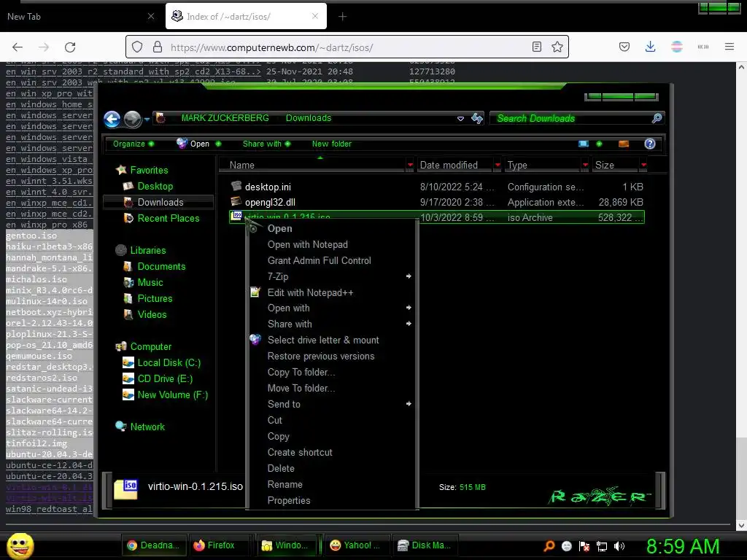The width and height of the screenshot is (747, 560).
Task: Select Local Disk (C:) in navigation pane
Action: pyautogui.click(x=169, y=363)
